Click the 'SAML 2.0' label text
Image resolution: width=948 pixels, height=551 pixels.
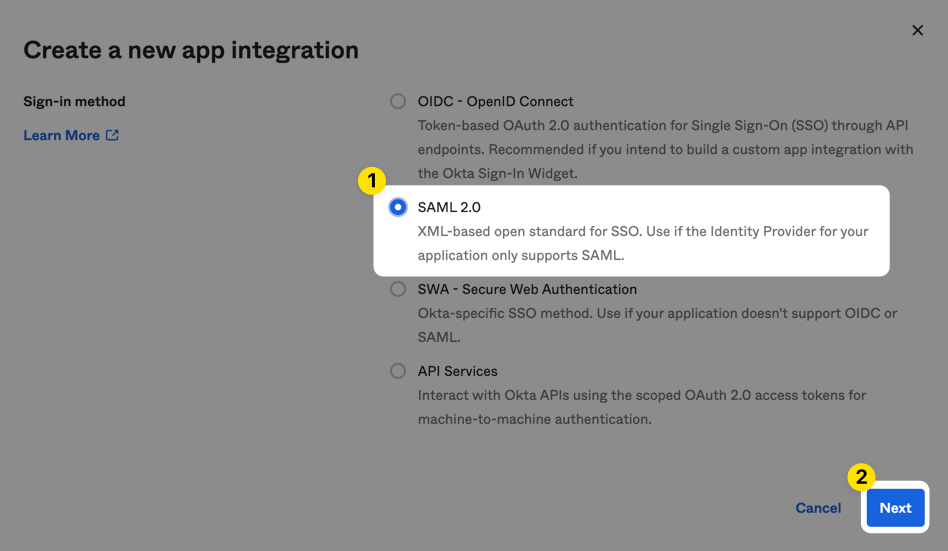(449, 207)
